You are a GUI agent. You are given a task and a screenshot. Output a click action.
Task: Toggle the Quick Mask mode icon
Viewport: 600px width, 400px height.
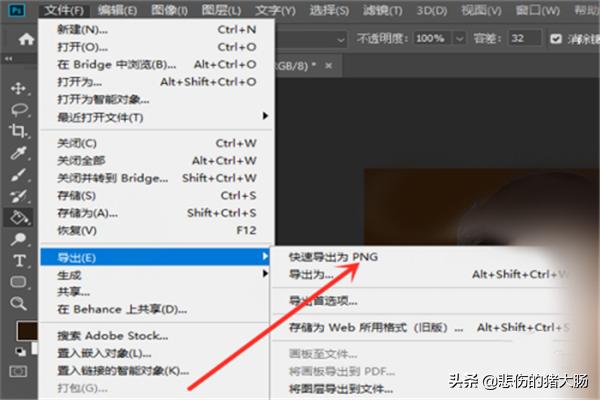[x=18, y=371]
